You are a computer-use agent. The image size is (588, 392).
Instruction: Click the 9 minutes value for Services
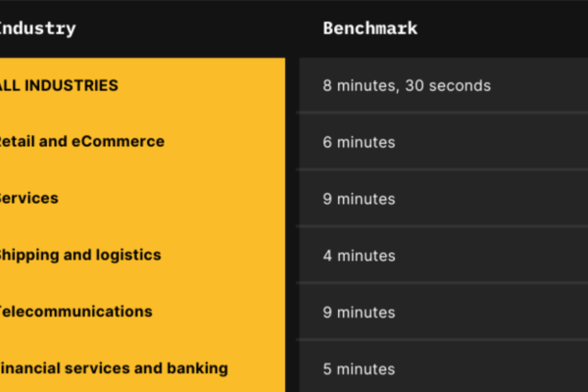[x=359, y=199]
